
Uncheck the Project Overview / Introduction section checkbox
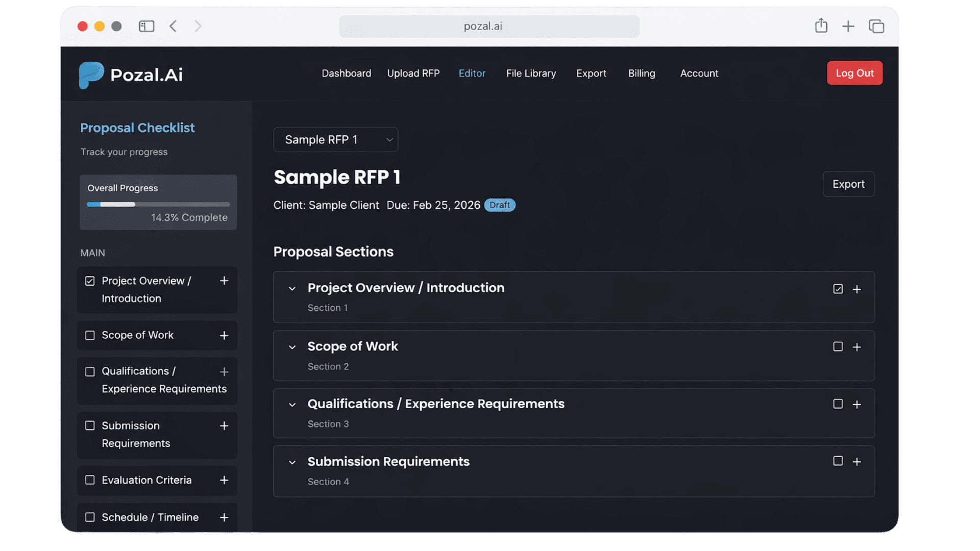click(838, 289)
